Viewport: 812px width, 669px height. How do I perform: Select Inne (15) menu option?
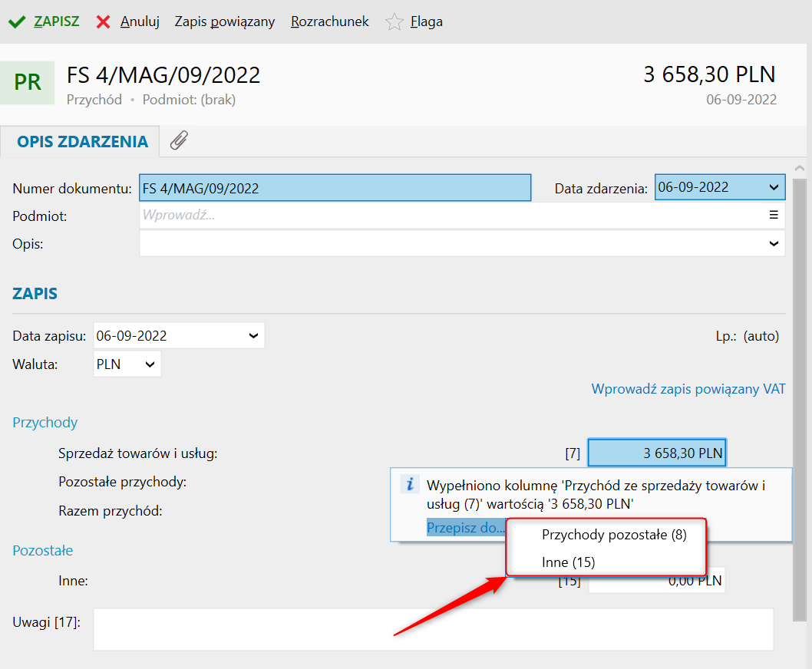tap(568, 562)
